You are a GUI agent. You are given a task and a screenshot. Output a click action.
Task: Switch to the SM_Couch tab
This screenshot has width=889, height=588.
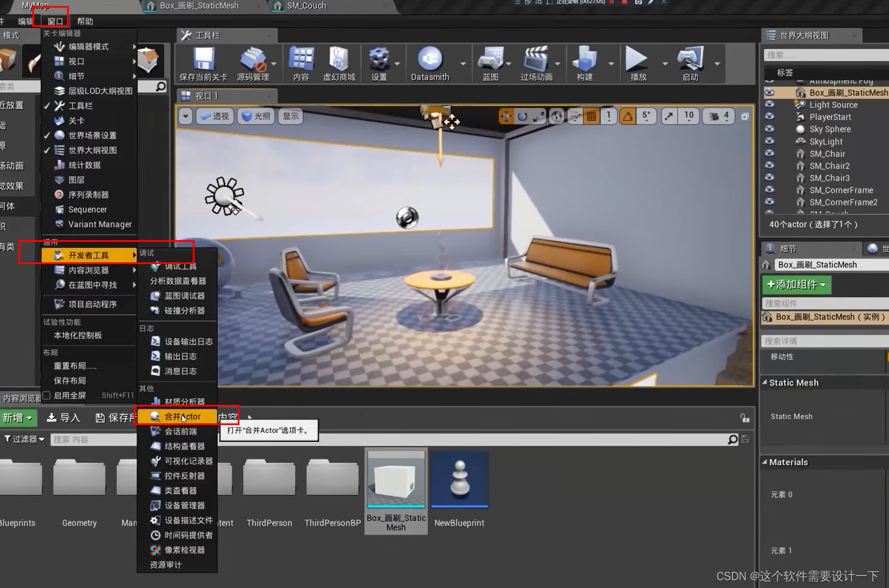click(305, 7)
